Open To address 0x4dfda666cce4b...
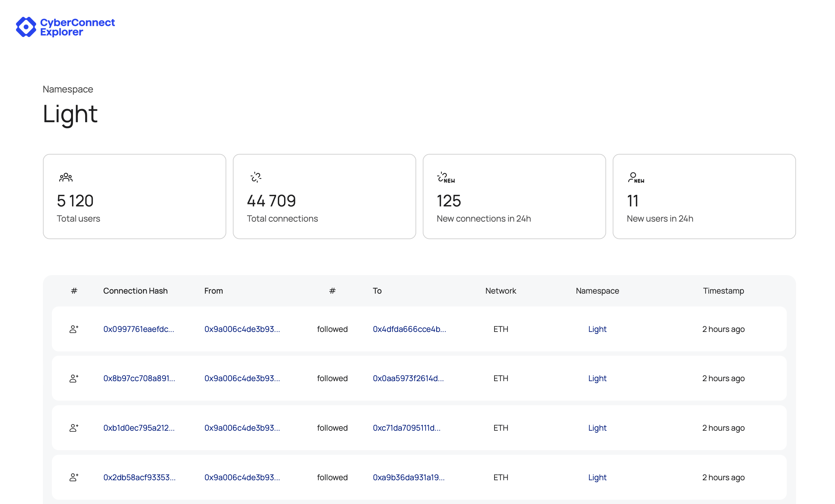835x504 pixels. click(x=409, y=329)
